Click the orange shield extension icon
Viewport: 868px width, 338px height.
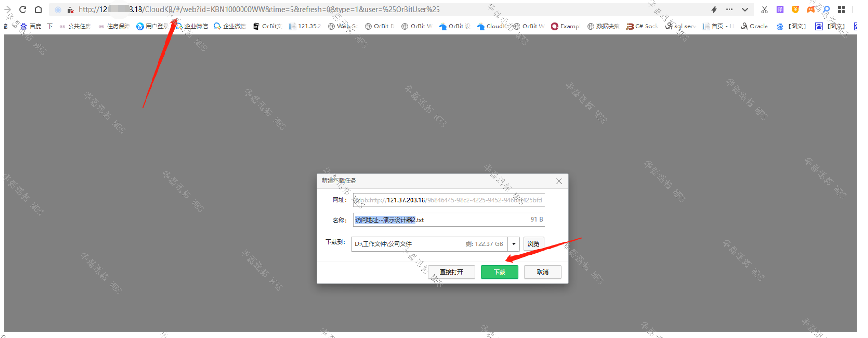point(795,9)
